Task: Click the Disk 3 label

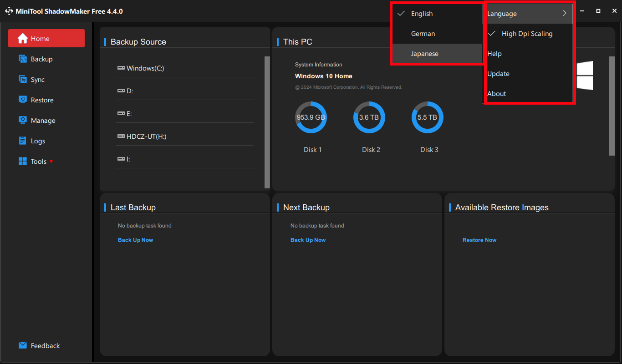Action: 429,150
